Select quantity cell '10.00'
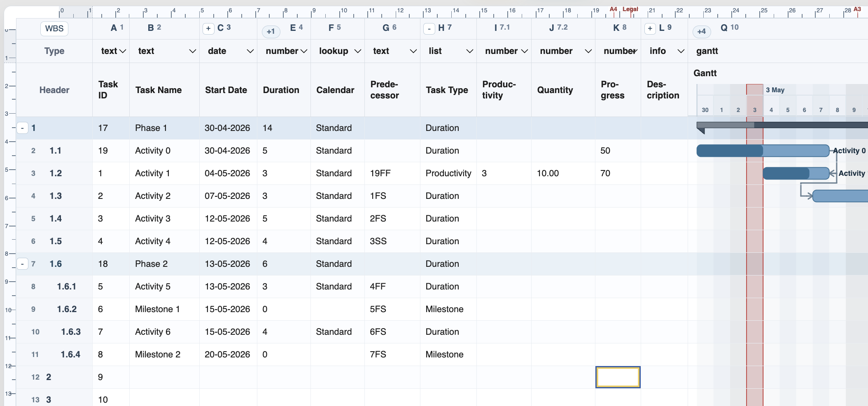The image size is (868, 406). [x=563, y=173]
